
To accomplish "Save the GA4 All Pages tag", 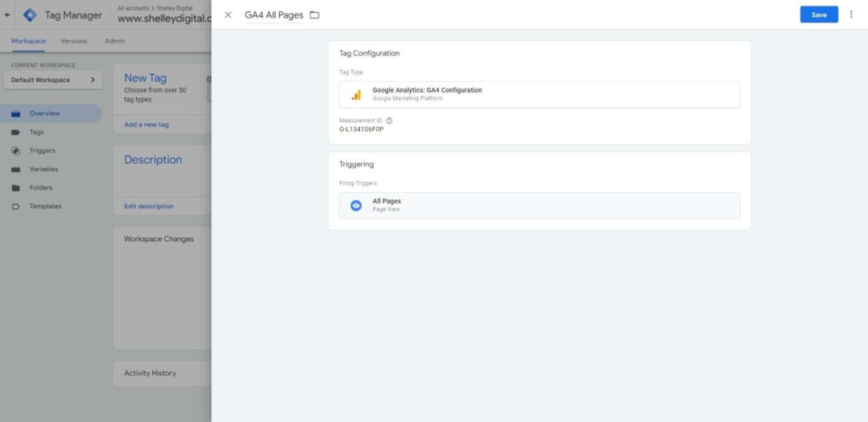I will pos(819,15).
